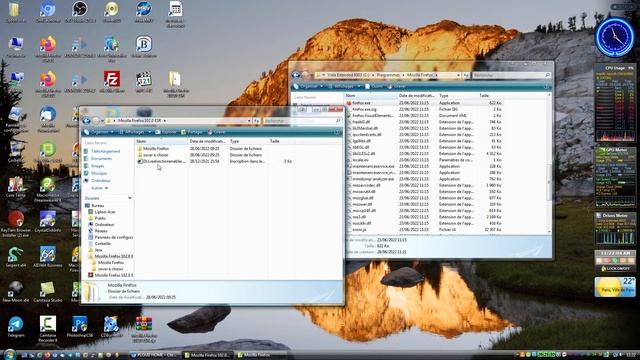
Task: Open the Affichages dropdown in the front window
Action: [x=135, y=132]
